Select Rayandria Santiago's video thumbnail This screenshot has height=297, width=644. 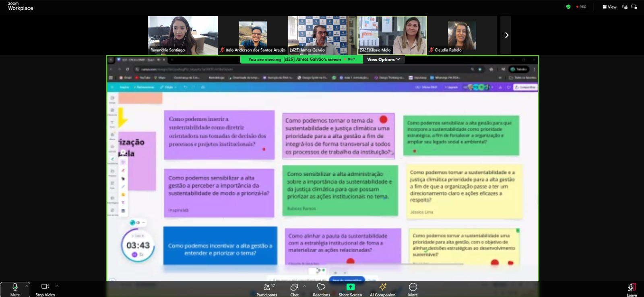[x=183, y=35]
